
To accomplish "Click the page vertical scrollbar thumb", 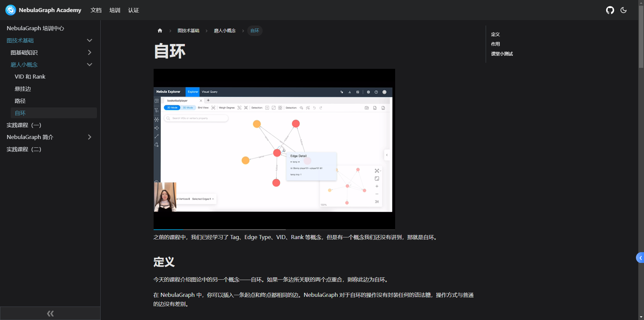I will click(641, 37).
